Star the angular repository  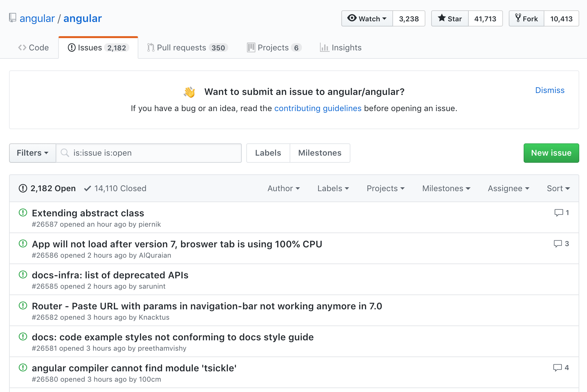point(450,18)
